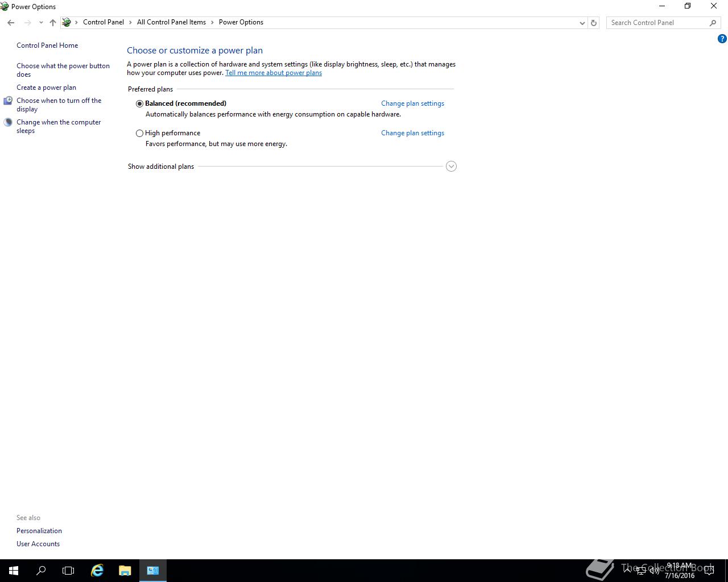This screenshot has width=728, height=582.
Task: Open recent locations dropdown arrow
Action: point(41,23)
